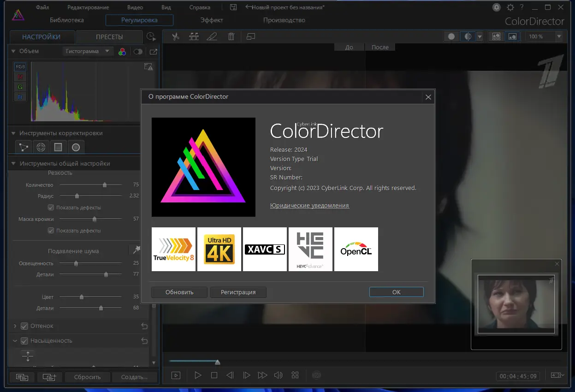The image size is (575, 392).
Task: Collapse the Объем section
Action: click(x=13, y=51)
